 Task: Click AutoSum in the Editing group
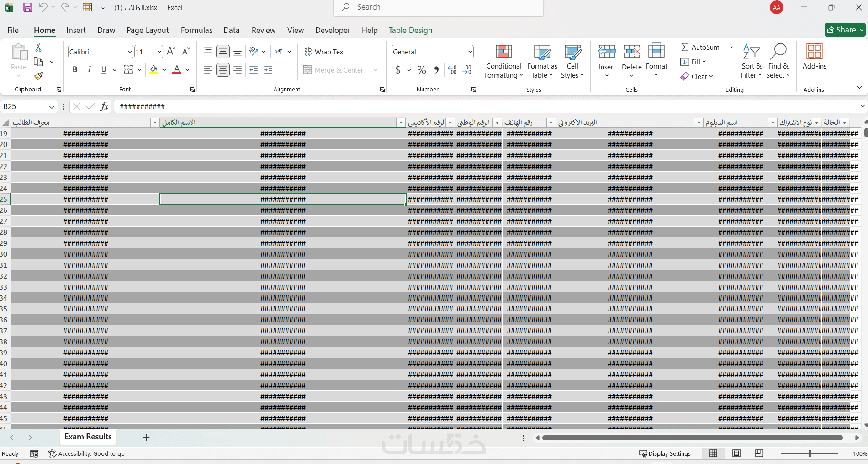700,47
